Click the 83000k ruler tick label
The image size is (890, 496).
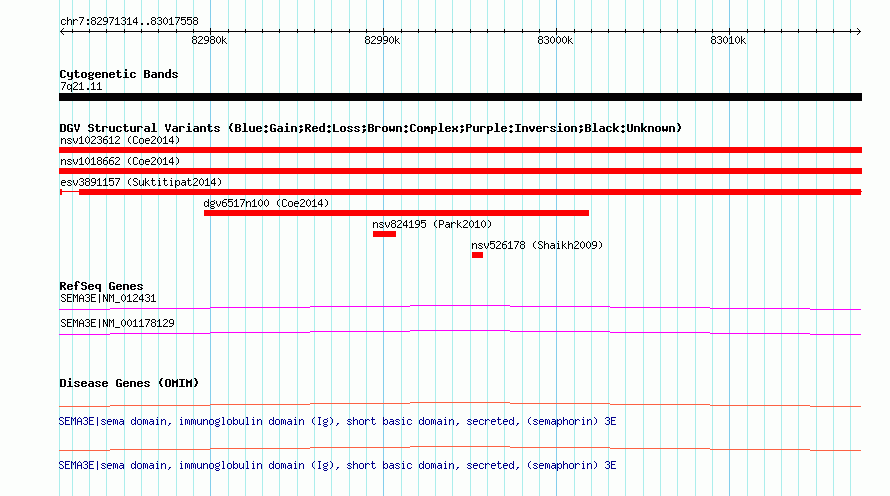pyautogui.click(x=555, y=40)
